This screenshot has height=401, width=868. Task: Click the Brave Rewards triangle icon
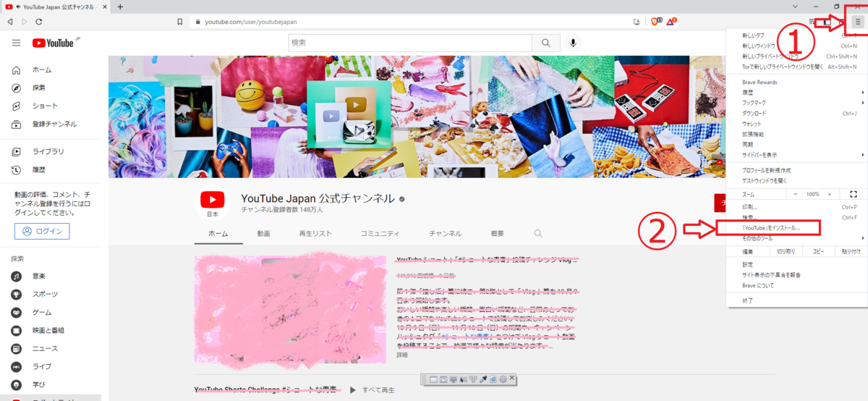click(x=672, y=22)
